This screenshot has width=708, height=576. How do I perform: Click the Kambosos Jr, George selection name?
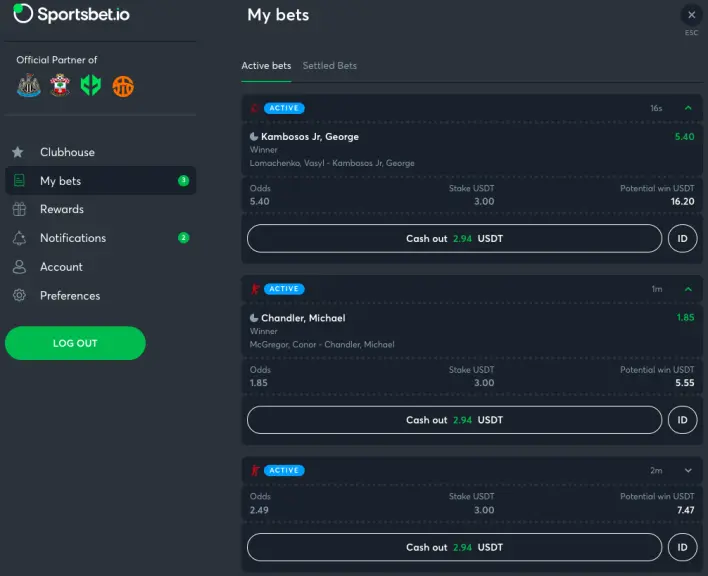tap(310, 136)
